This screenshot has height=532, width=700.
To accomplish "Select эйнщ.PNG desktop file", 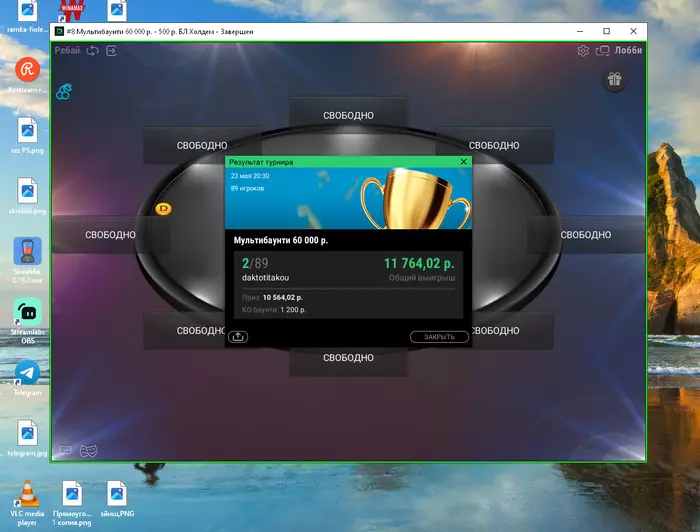I will point(117,499).
